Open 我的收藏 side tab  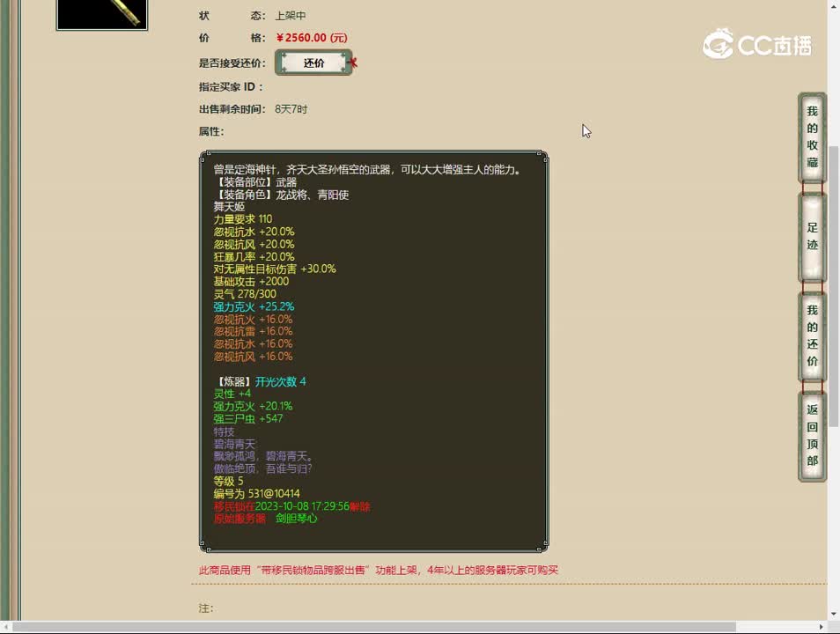[812, 137]
